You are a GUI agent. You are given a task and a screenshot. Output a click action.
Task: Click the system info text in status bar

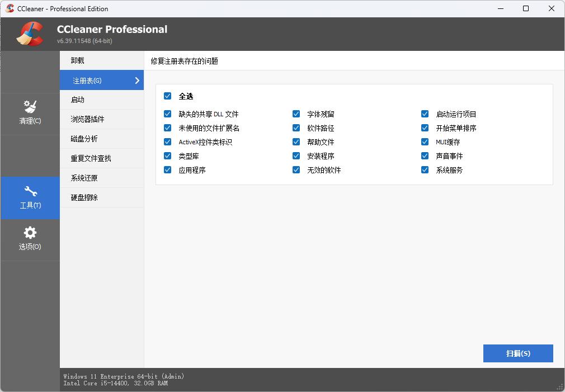tap(124, 380)
